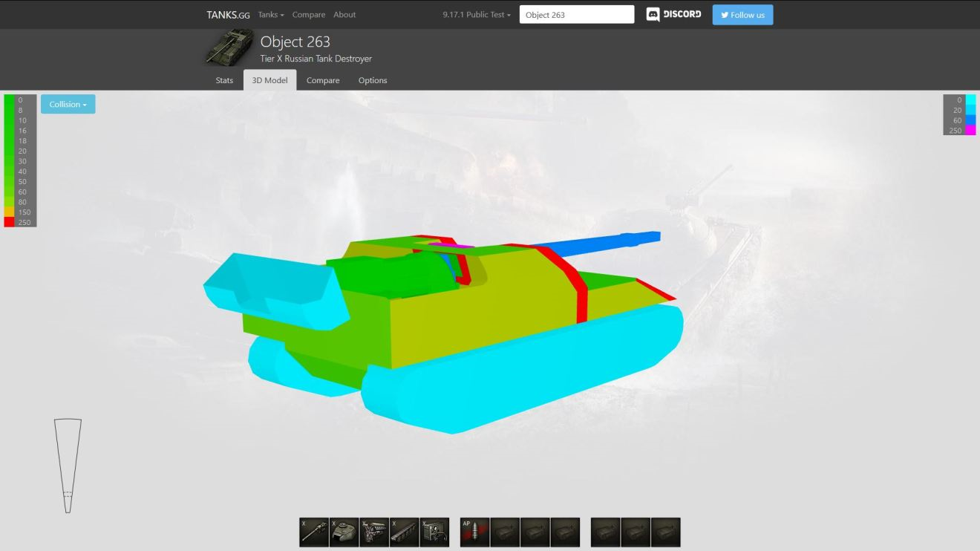Click the magenta 250 spaced armor swatch

(970, 131)
